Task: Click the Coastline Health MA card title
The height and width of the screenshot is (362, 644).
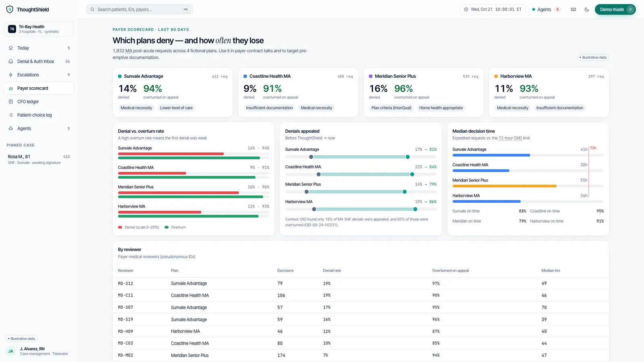Action: [270, 76]
